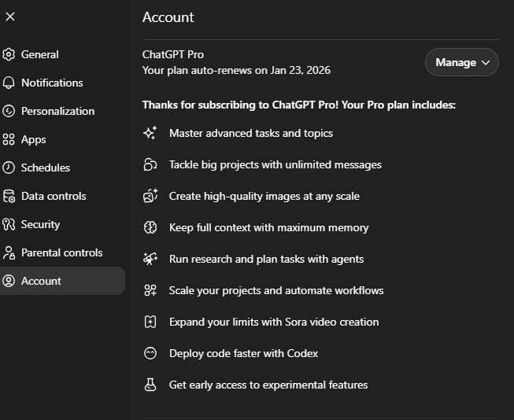514x420 pixels.
Task: Click the Codex icon beside Deploy code faster
Action: tap(150, 353)
